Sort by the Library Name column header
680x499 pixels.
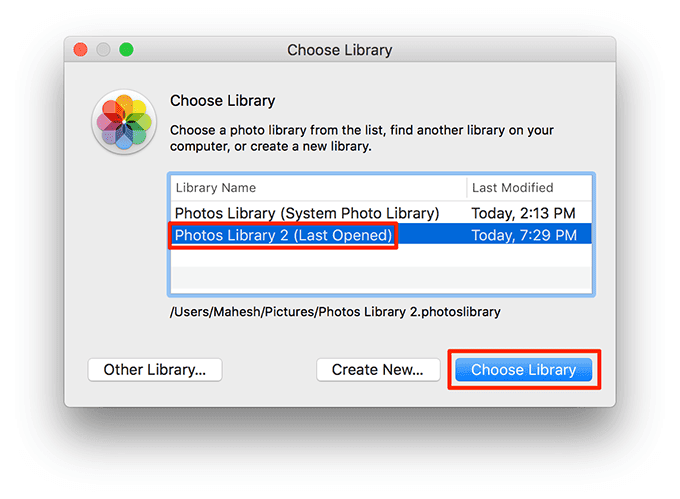click(318, 188)
